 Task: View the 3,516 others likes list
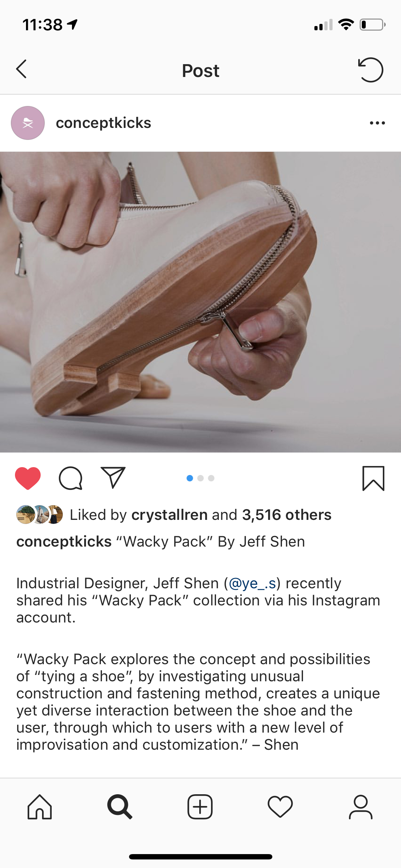287,515
